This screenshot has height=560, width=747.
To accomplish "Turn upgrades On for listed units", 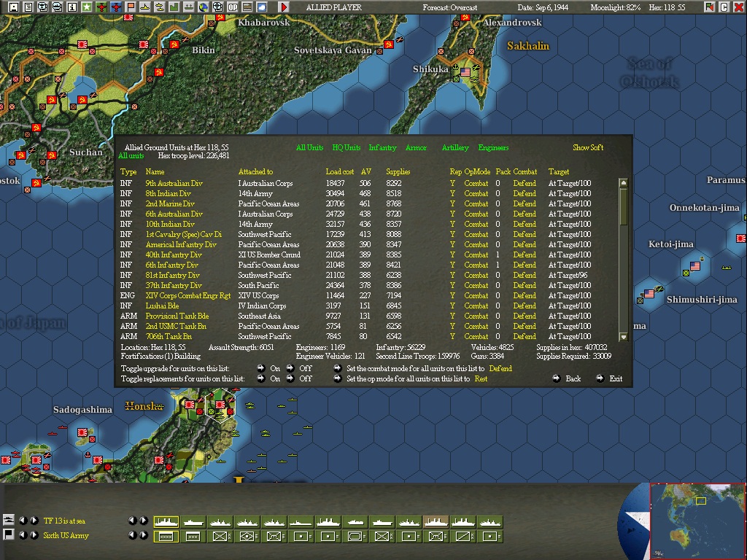I will [x=261, y=368].
